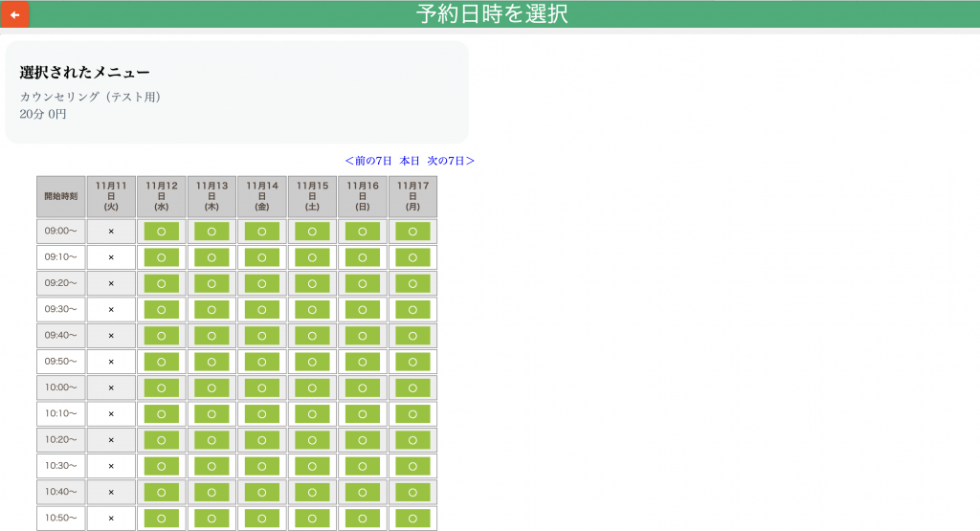980x531 pixels.
Task: Choose 10:50 slot on 11月15日 (土)
Action: click(x=312, y=518)
